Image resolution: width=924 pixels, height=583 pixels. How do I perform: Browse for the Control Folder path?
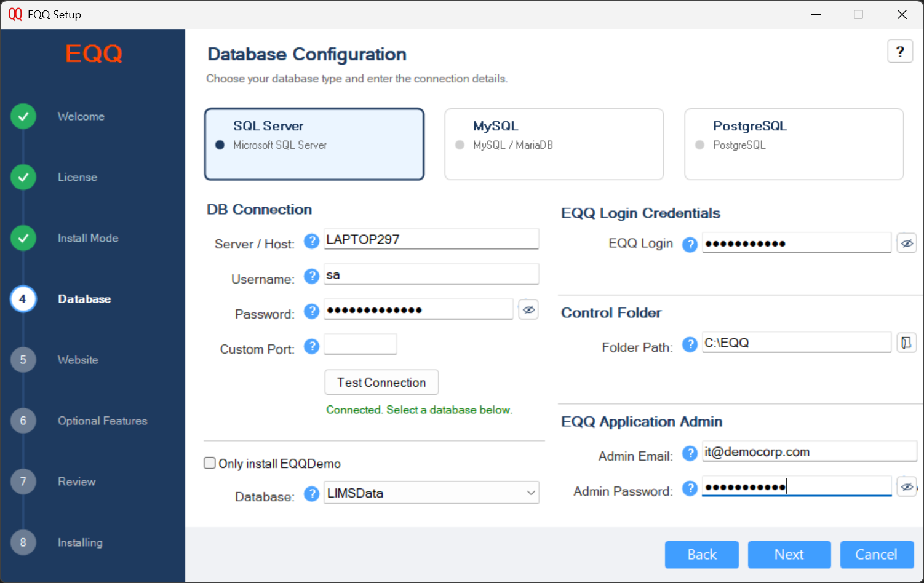906,343
